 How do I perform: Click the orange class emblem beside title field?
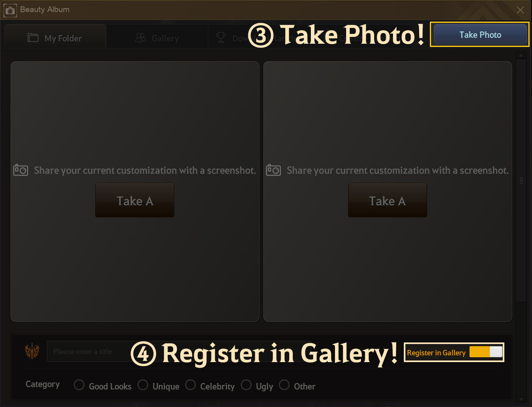(32, 351)
